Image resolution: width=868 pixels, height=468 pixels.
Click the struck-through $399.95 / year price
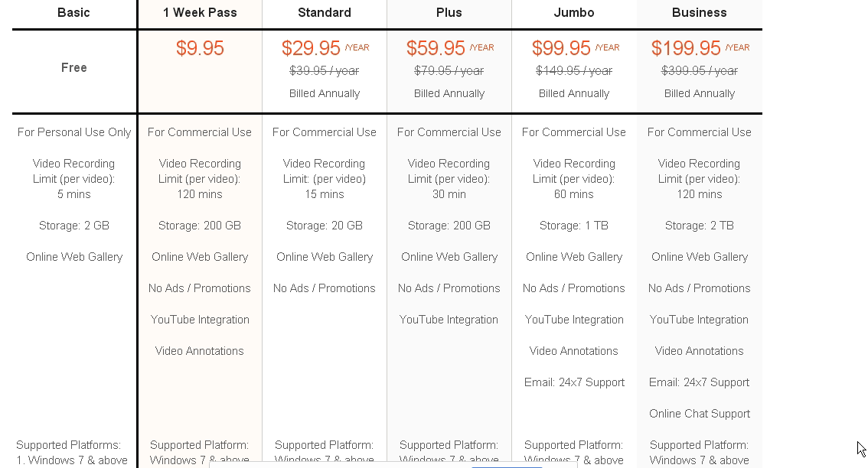pos(699,71)
